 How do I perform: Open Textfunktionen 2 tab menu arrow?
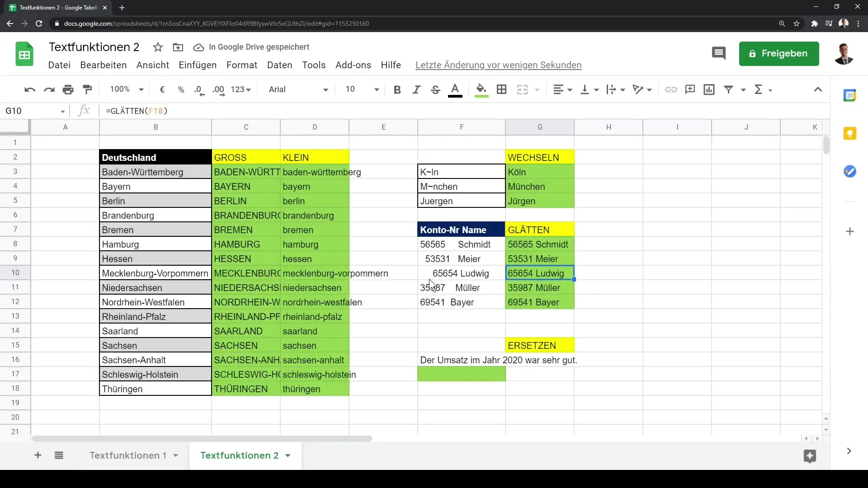click(288, 455)
